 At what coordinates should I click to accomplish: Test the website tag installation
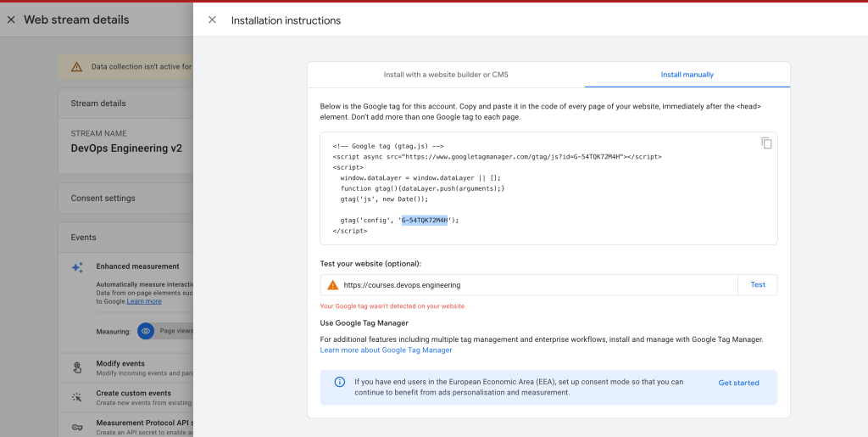757,285
